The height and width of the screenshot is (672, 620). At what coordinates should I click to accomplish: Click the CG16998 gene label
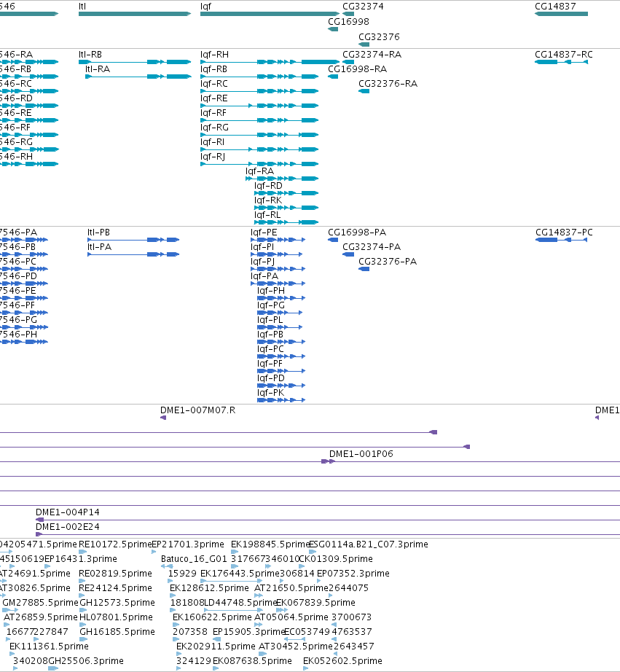point(348,21)
